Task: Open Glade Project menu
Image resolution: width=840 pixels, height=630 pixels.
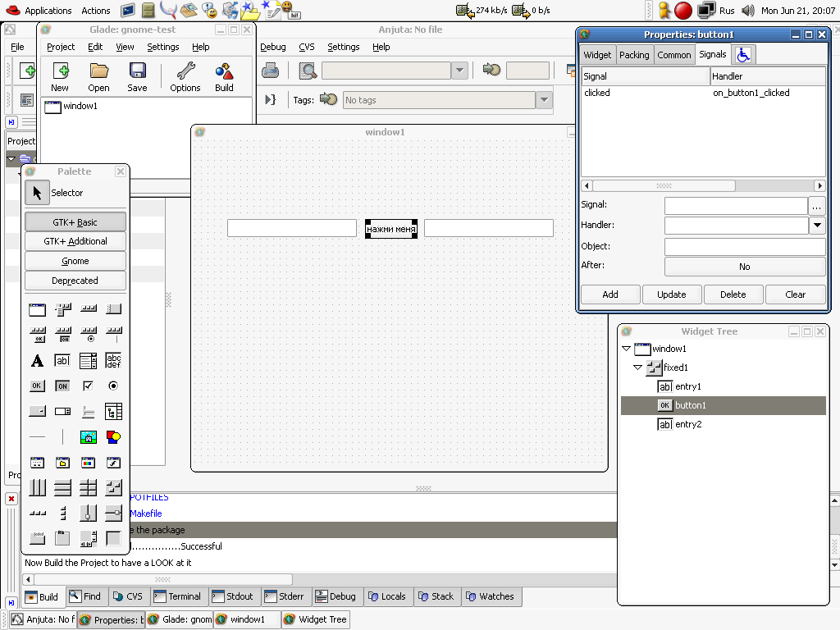Action: 61,47
